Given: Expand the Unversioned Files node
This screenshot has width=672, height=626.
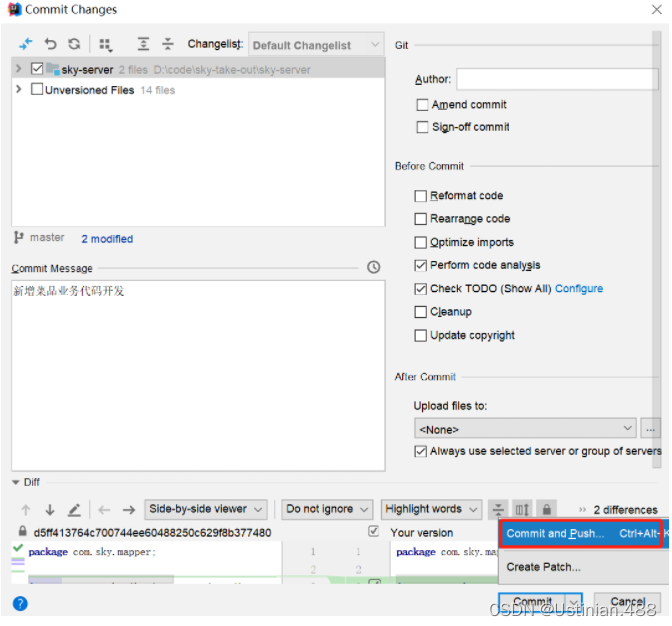Looking at the screenshot, I should (x=18, y=89).
